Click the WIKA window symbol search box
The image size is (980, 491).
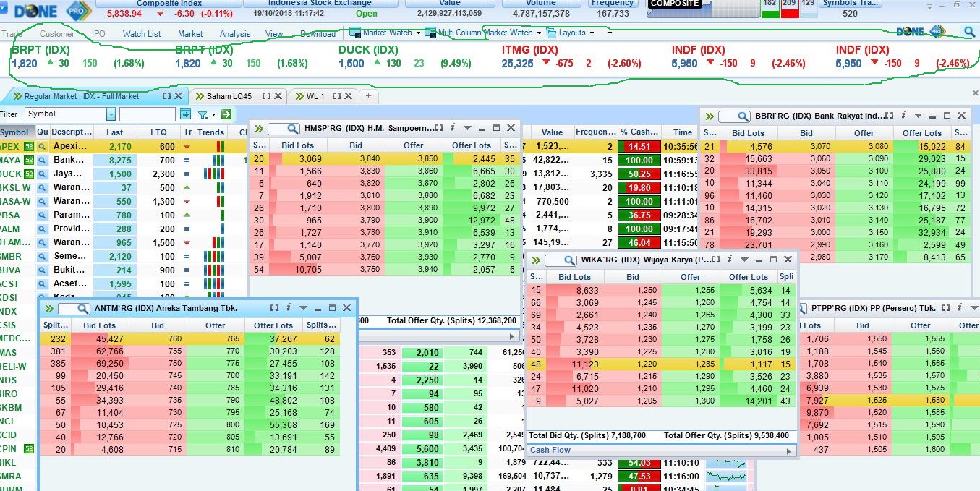(x=561, y=260)
